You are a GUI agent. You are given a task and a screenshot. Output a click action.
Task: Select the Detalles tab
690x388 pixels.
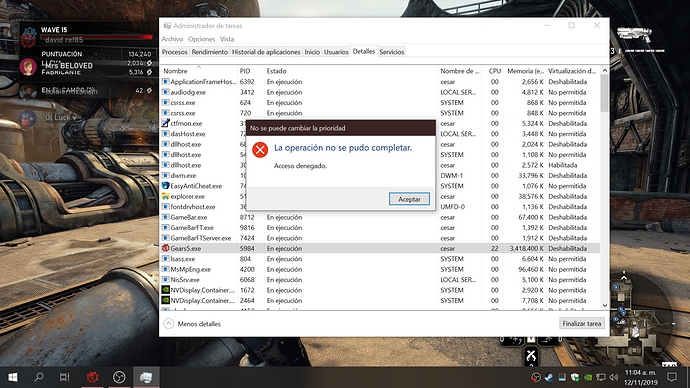[x=364, y=51]
